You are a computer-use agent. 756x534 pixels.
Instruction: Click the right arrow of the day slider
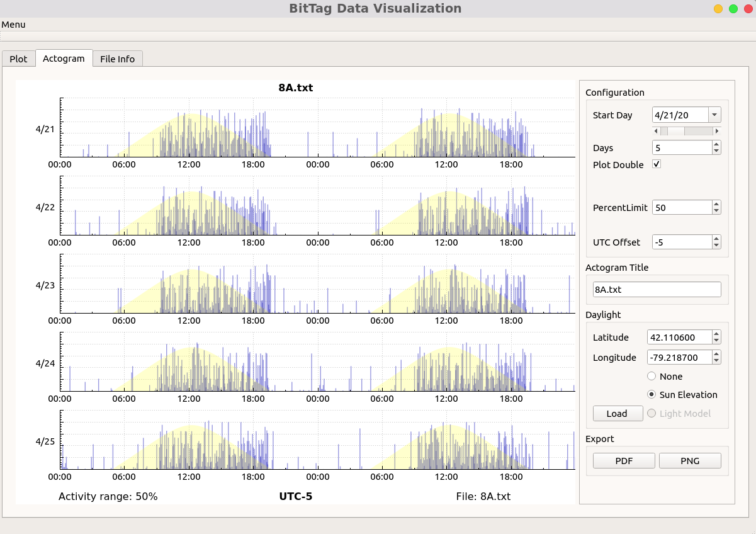coord(717,131)
